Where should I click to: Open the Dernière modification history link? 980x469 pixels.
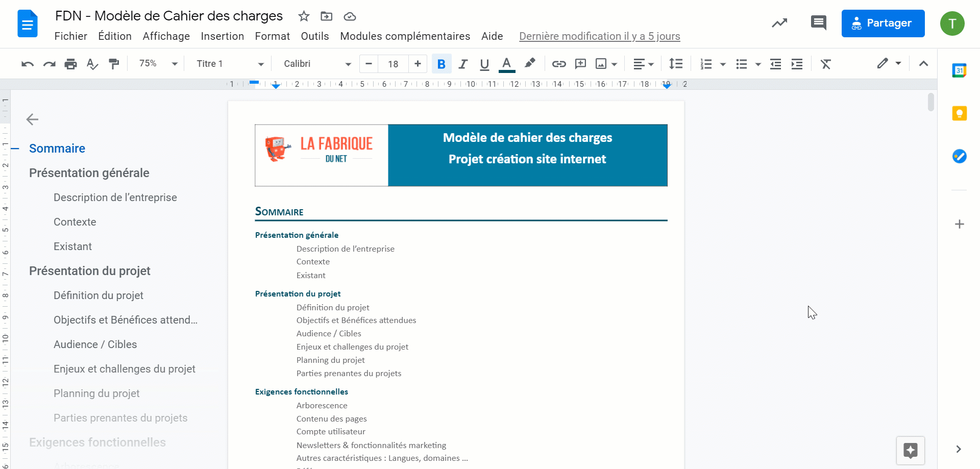[x=599, y=36]
